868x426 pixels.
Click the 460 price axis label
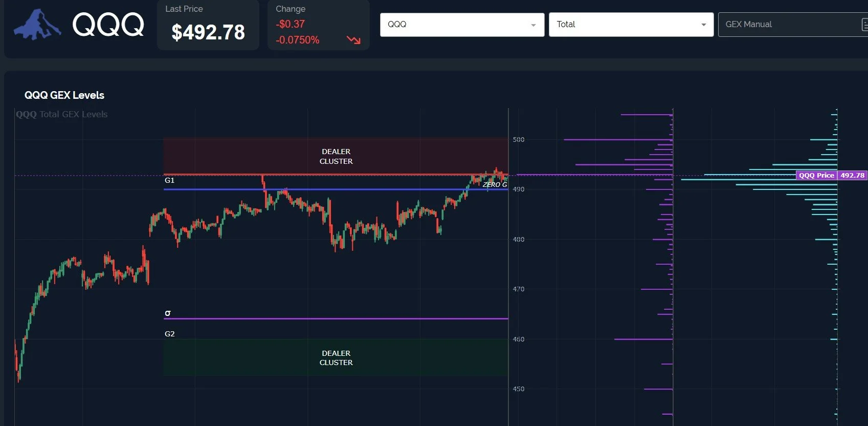518,339
